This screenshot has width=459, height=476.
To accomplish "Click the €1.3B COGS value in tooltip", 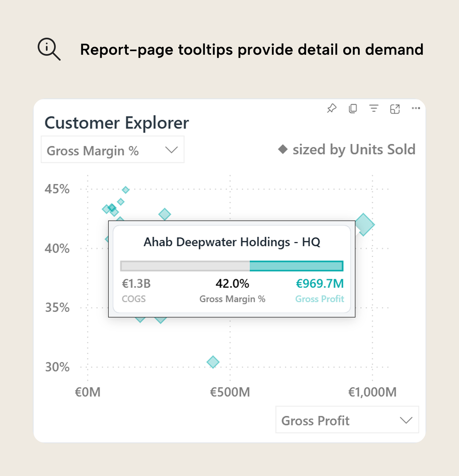I will pyautogui.click(x=136, y=283).
